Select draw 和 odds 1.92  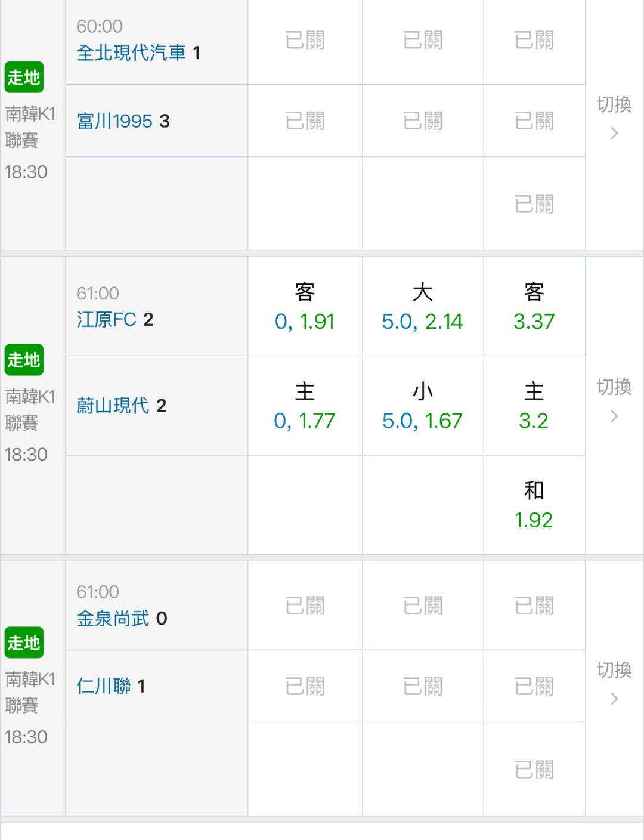pyautogui.click(x=534, y=505)
